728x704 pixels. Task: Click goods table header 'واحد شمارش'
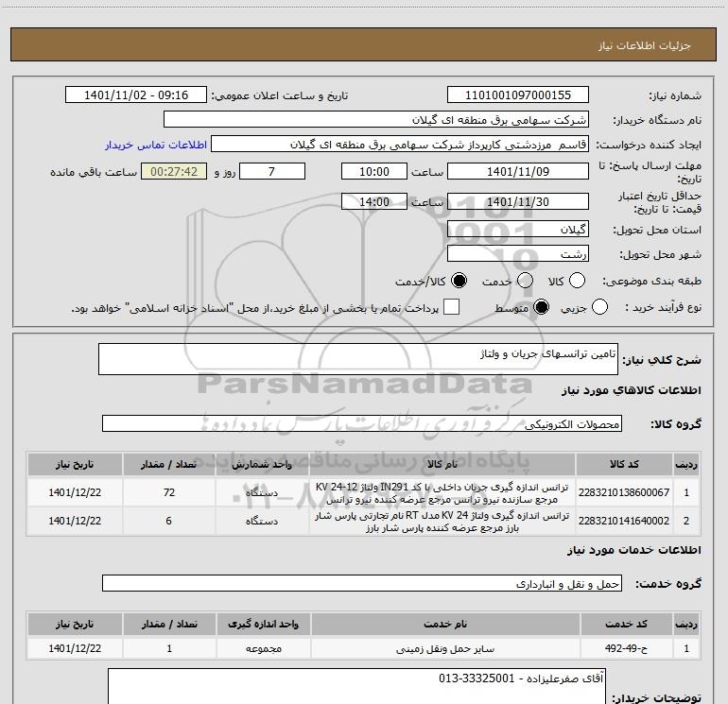262,465
